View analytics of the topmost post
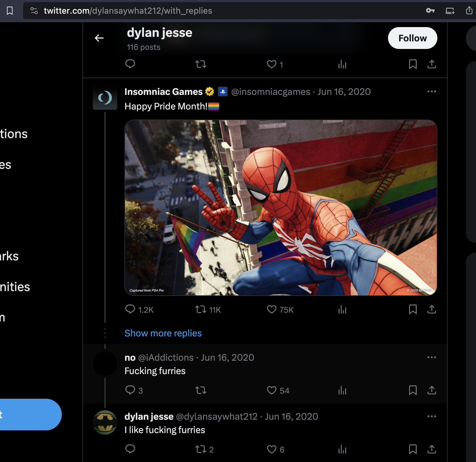The image size is (476, 462). click(x=342, y=64)
